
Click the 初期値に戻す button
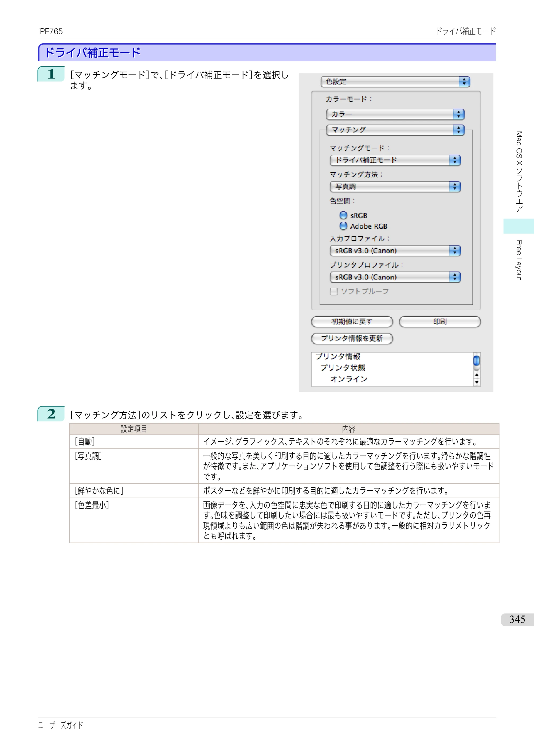click(352, 322)
